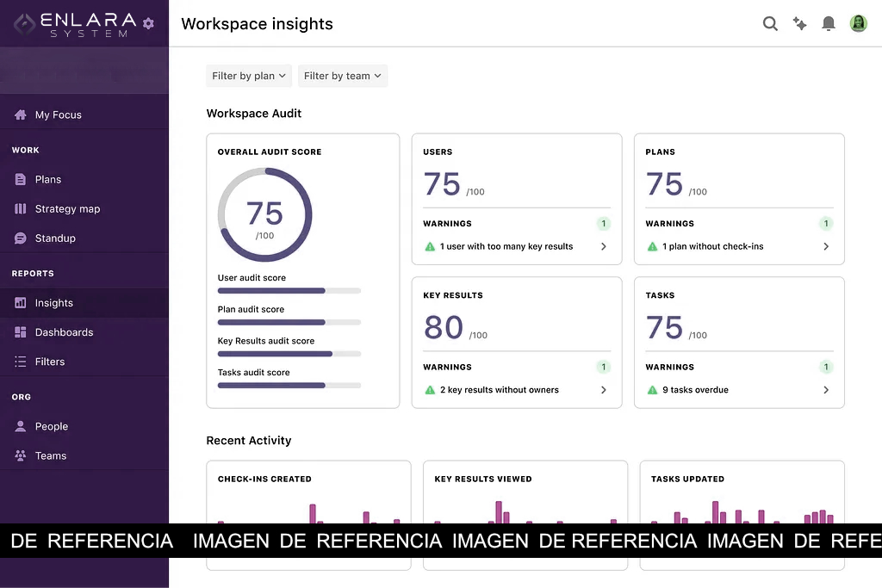The height and width of the screenshot is (588, 882).
Task: Click the Strategy map icon in sidebar
Action: tap(21, 209)
